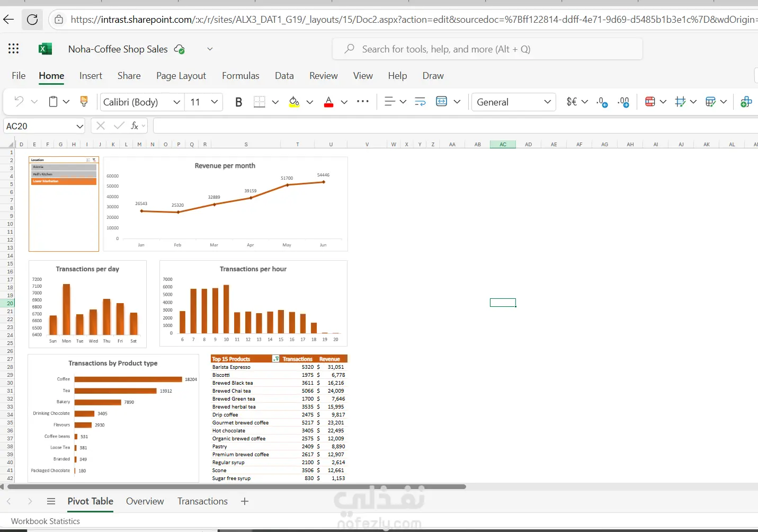
Task: Activate the Format Painter brush
Action: (84, 101)
